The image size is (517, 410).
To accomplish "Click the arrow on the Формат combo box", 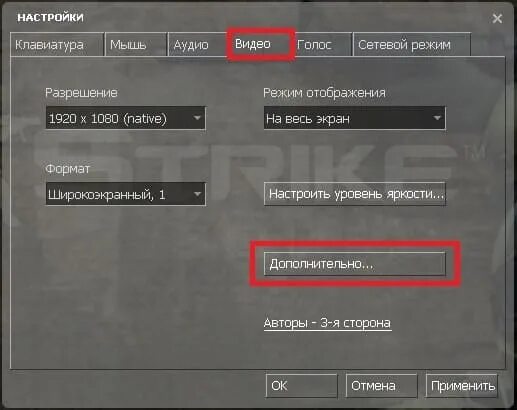I will [197, 194].
